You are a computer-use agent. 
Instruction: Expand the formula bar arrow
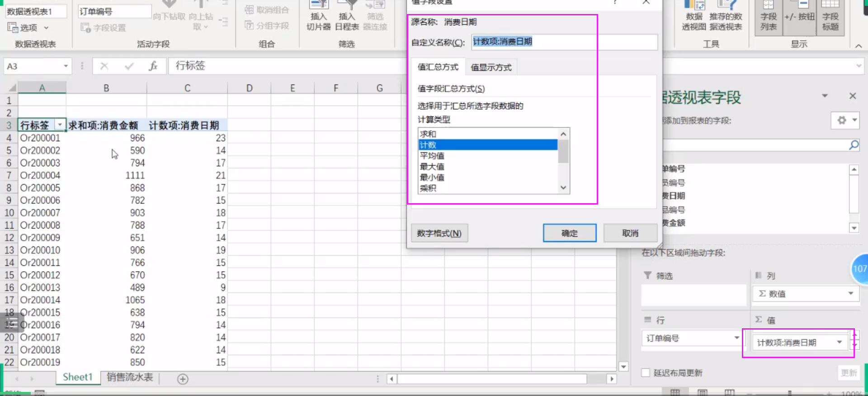coord(859,66)
